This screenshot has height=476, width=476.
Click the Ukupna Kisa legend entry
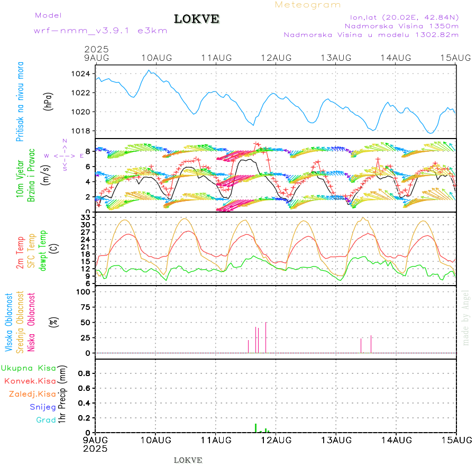click(x=28, y=368)
